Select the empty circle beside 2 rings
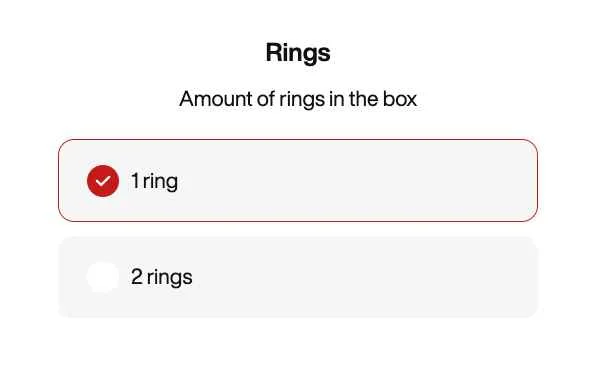Image resolution: width=600 pixels, height=370 pixels. 103,277
